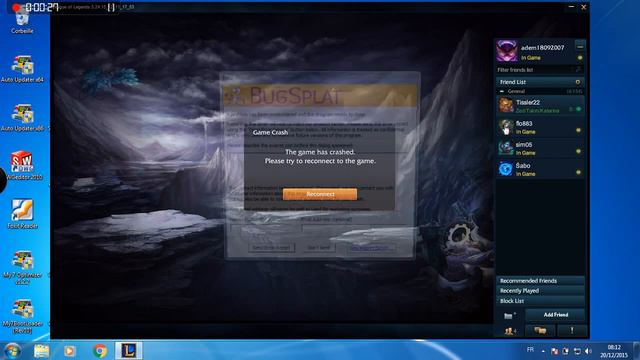Select the Foxit Reader desktop icon
Image resolution: width=640 pixels, height=360 pixels.
pyautogui.click(x=22, y=214)
